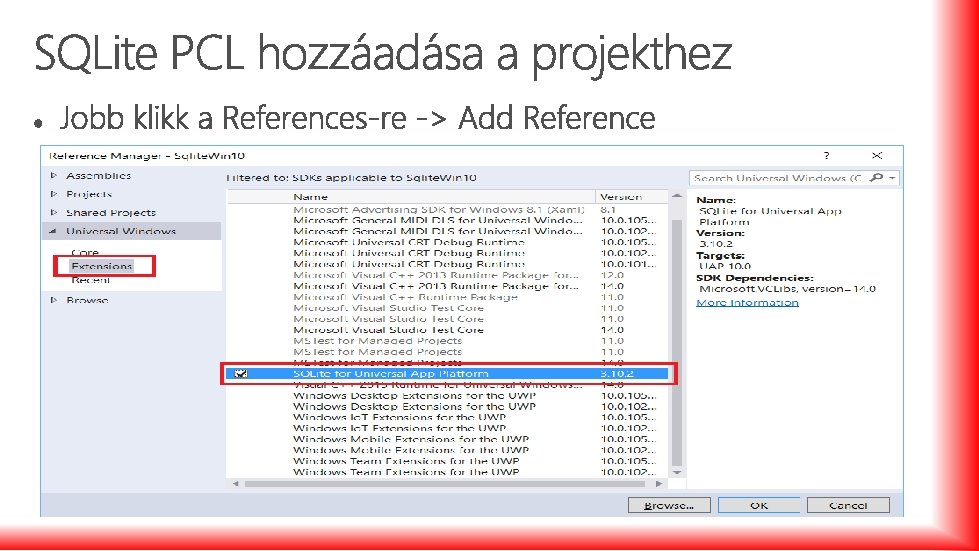Select Microsoft Advertising SDK for Windows 8.1 row
The image size is (979, 551).
point(447,210)
